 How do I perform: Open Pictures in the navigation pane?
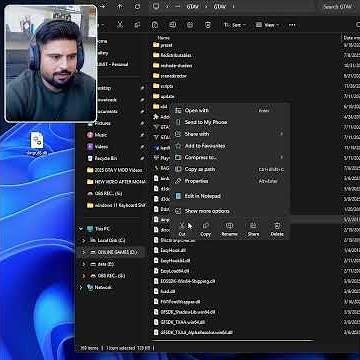(102, 123)
